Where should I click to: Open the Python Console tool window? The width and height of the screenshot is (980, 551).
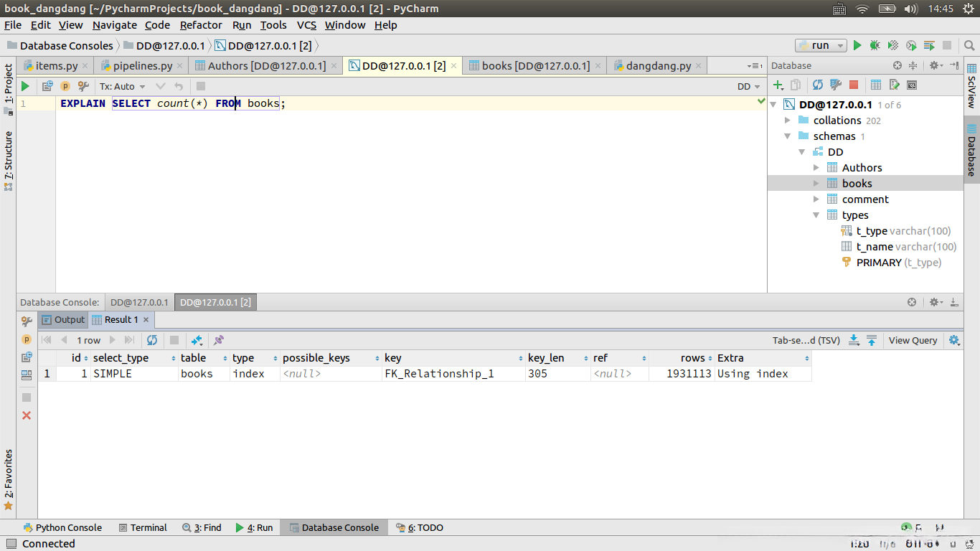tap(63, 527)
